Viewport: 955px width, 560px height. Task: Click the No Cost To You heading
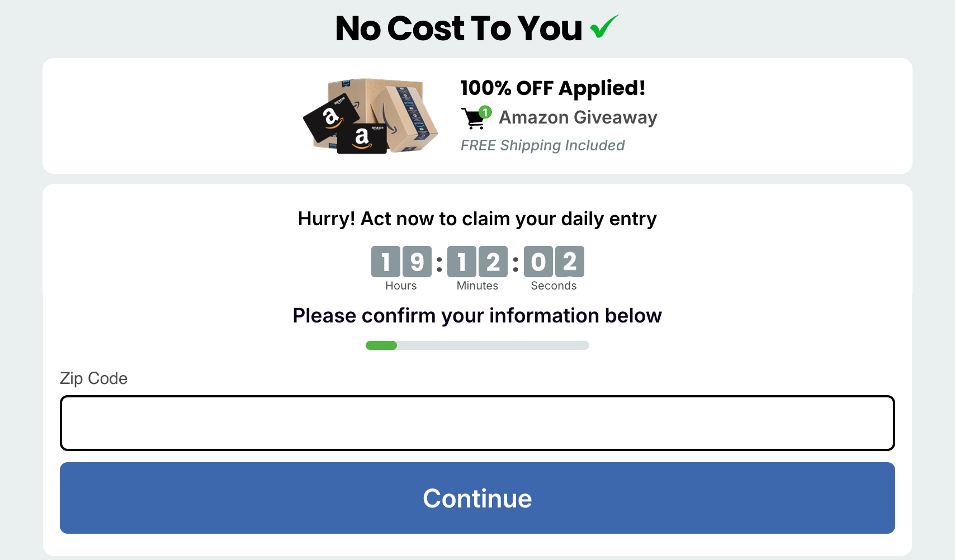click(458, 28)
